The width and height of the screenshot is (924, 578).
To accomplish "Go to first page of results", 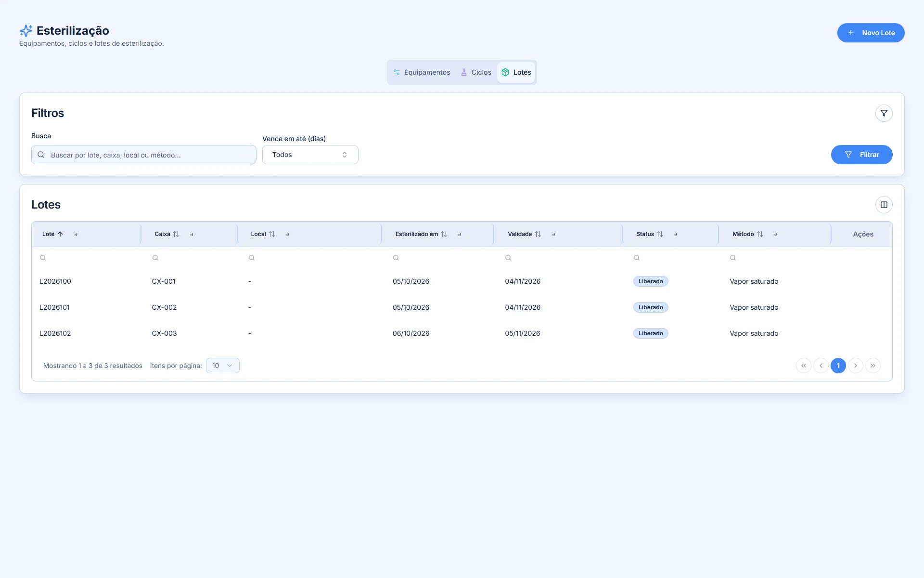I will tap(804, 366).
